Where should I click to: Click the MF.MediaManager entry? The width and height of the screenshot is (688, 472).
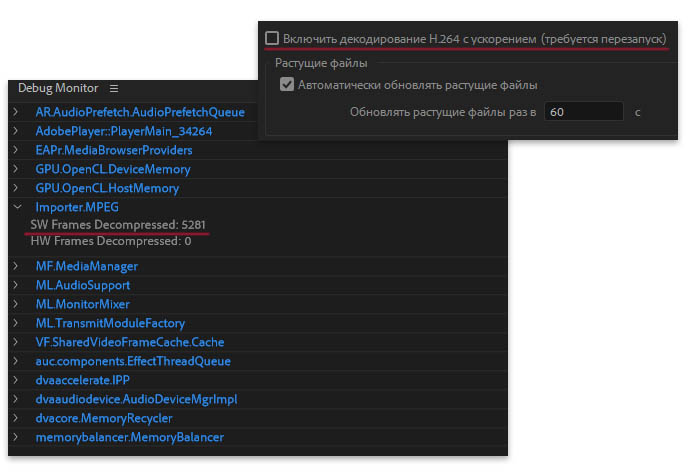click(x=86, y=267)
